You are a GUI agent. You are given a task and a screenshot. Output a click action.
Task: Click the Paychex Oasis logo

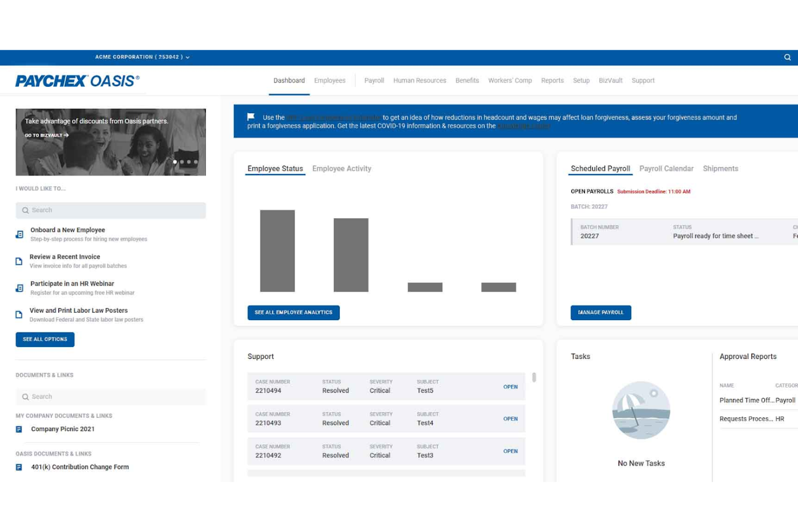78,81
